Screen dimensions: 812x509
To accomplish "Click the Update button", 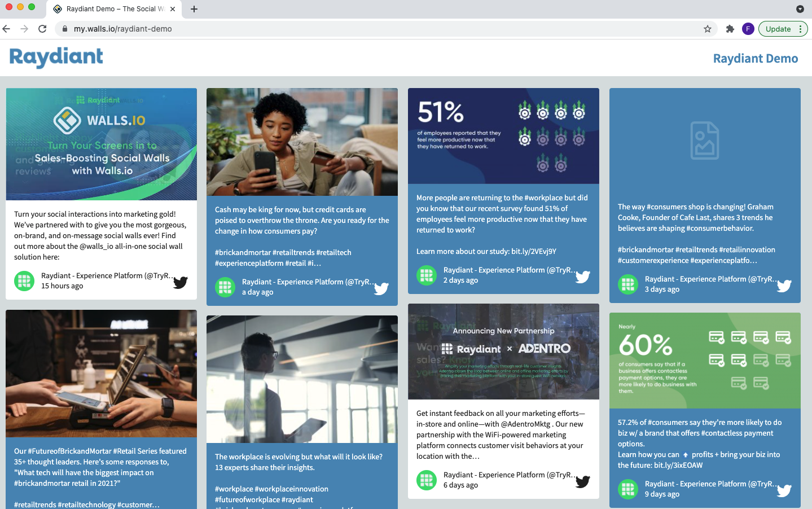I will 778,28.
